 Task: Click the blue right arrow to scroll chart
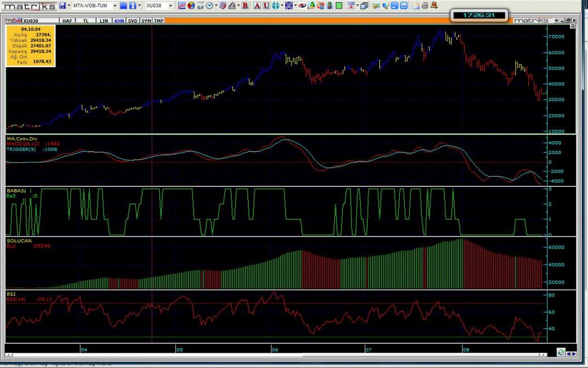(x=573, y=353)
